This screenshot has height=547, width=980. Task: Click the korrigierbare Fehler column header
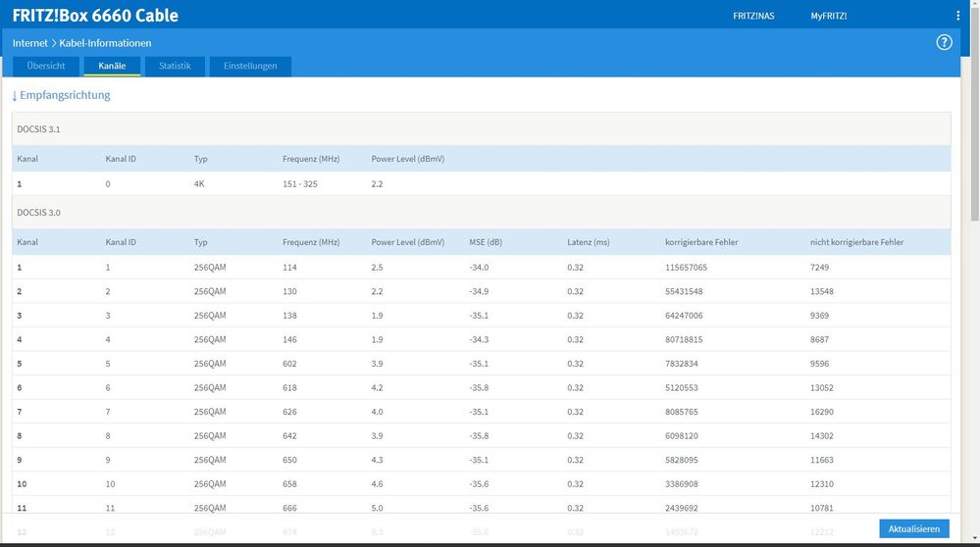pos(699,242)
